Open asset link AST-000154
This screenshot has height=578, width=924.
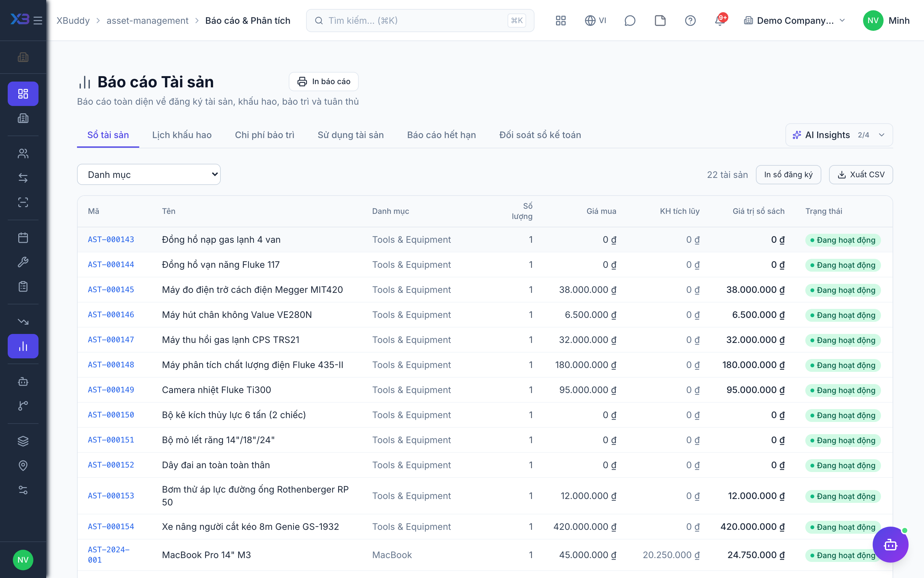[x=111, y=526]
